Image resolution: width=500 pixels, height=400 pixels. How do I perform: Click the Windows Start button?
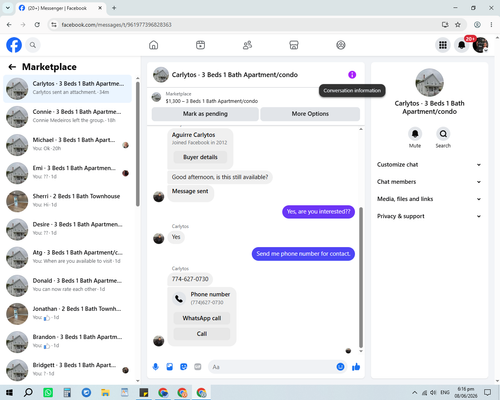9,392
